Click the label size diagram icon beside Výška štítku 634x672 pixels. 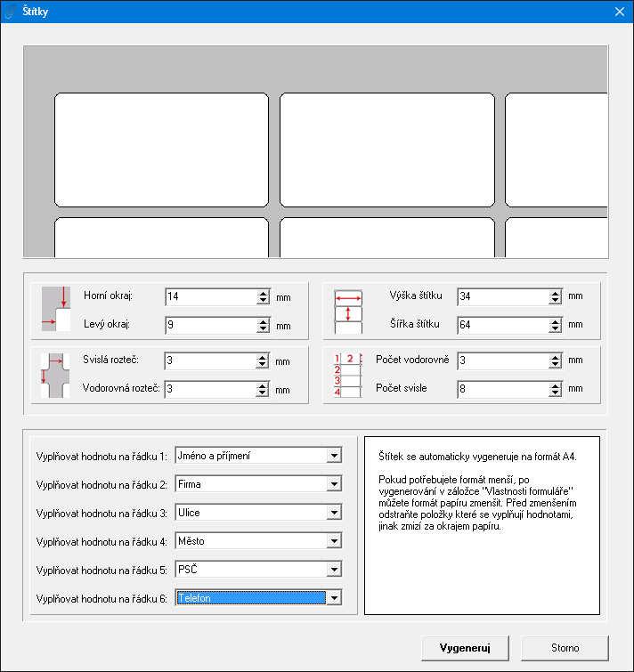[x=348, y=312]
